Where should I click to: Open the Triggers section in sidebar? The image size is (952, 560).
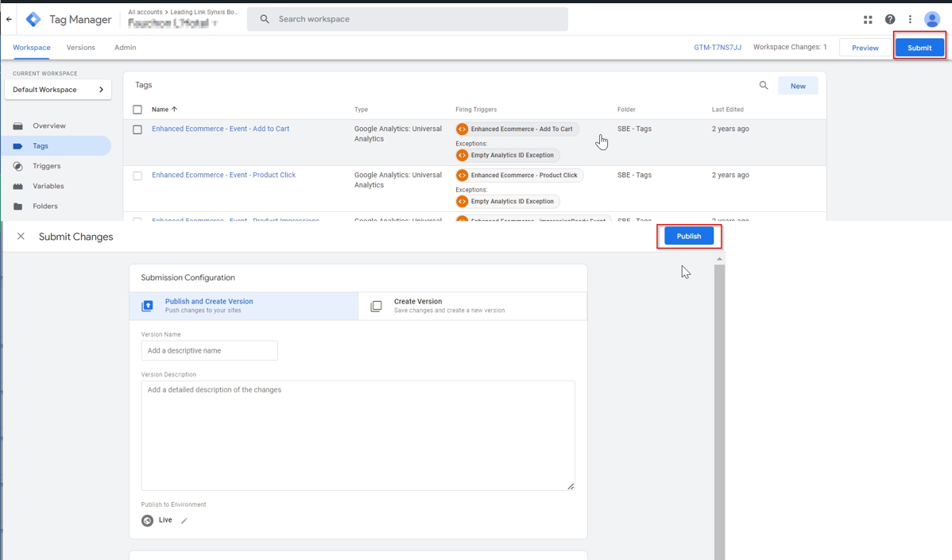tap(46, 166)
